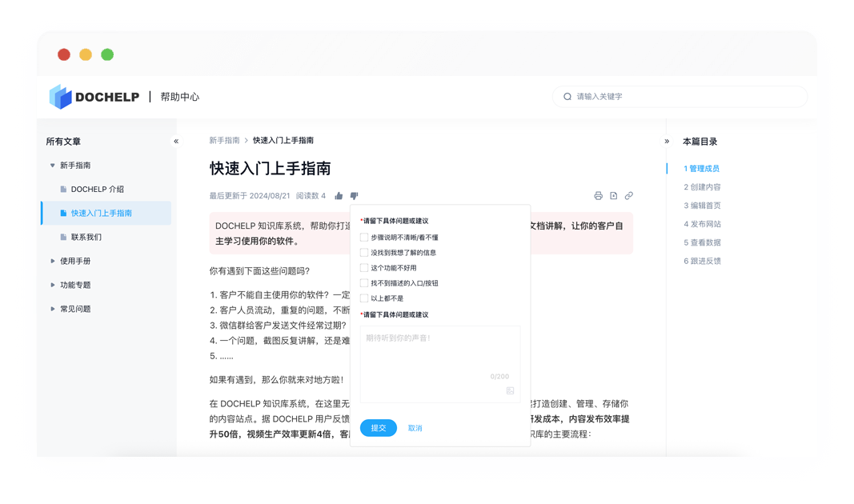Click the feedback text area

(x=439, y=356)
